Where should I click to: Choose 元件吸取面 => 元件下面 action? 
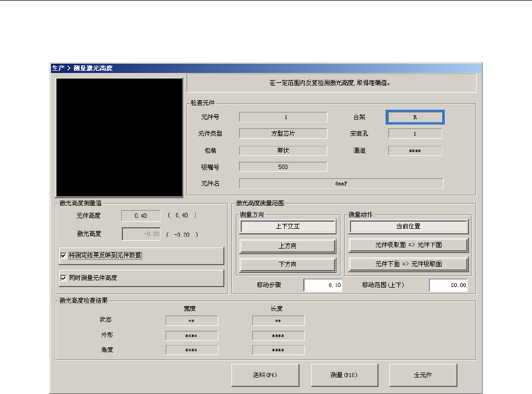click(409, 245)
